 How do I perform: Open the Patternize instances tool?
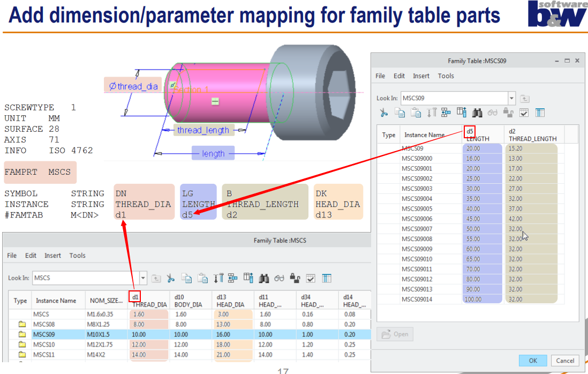pos(446,113)
